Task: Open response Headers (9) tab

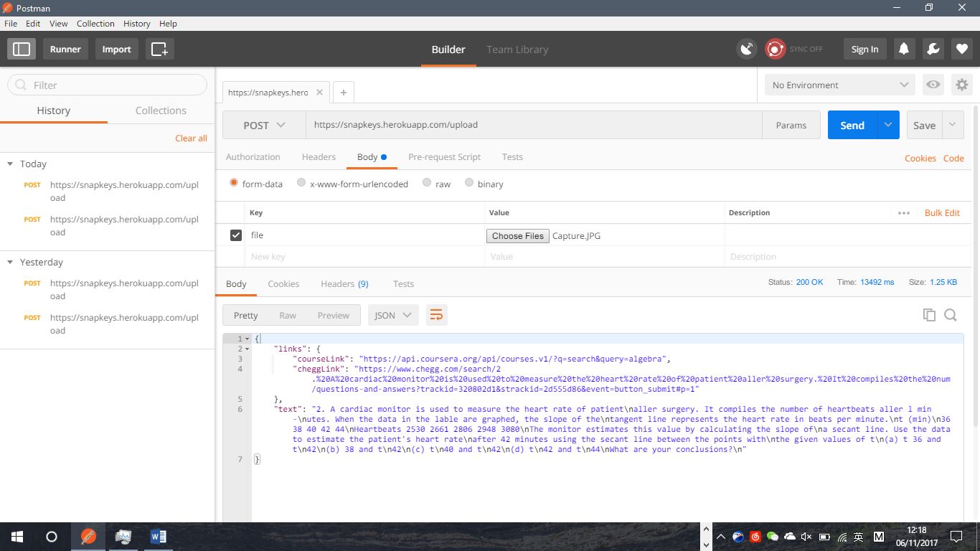Action: coord(344,283)
